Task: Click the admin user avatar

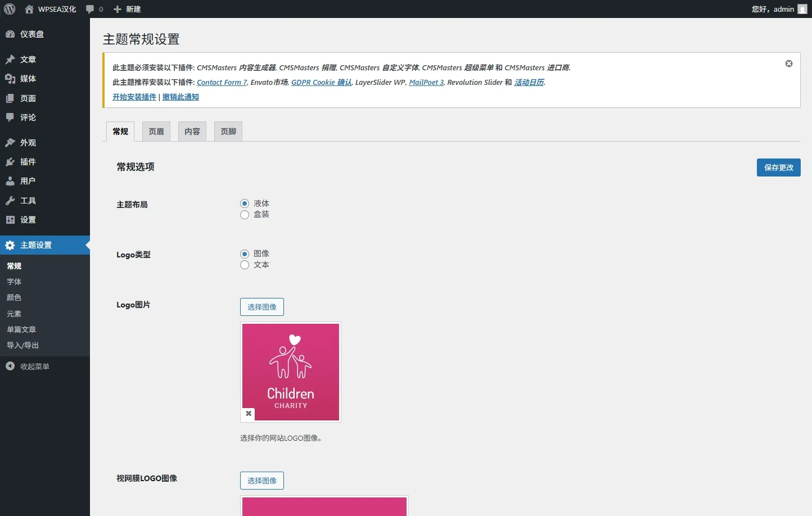Action: (802, 9)
